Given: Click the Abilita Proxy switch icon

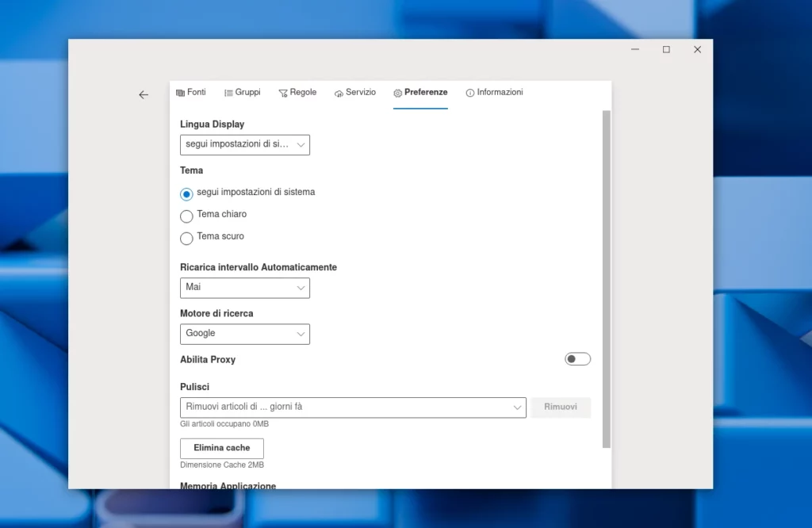Looking at the screenshot, I should (577, 358).
